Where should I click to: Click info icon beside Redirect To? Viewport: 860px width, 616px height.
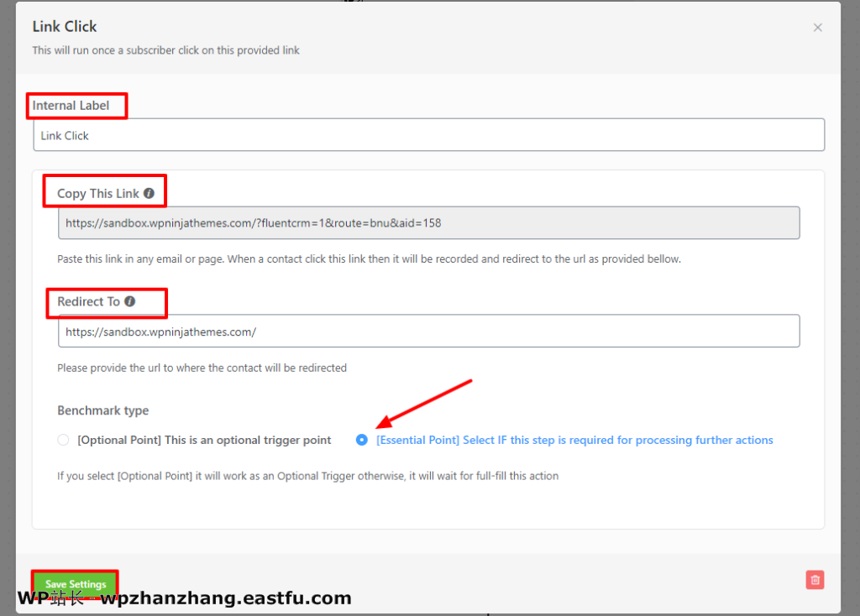click(x=129, y=301)
